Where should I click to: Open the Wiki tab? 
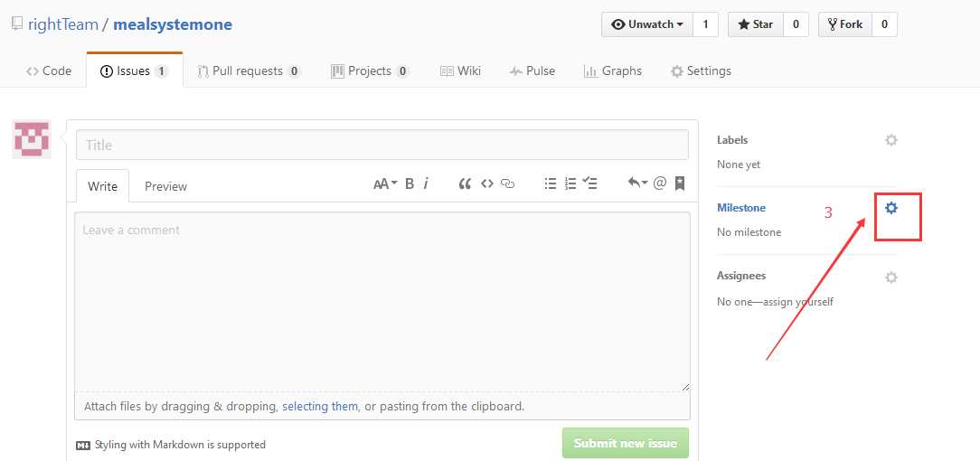pos(461,71)
